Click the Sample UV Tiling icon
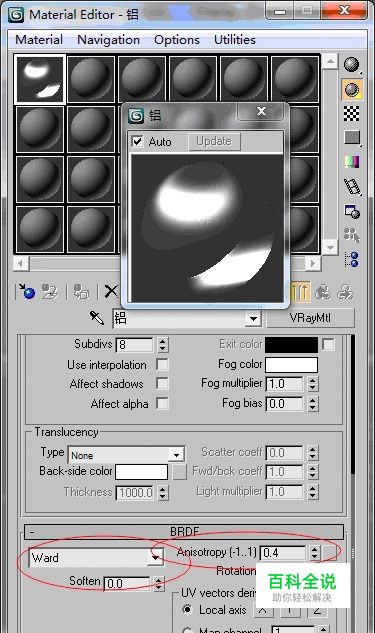The width and height of the screenshot is (375, 633). coord(352,138)
